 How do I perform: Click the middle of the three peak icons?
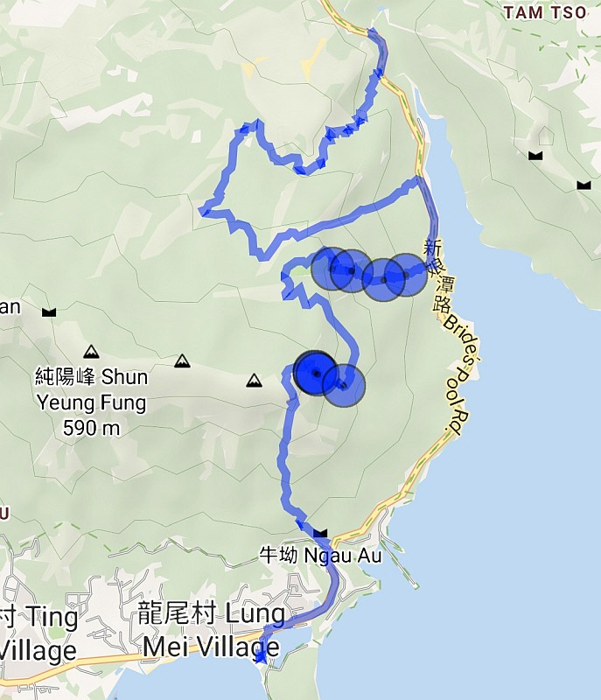pyautogui.click(x=182, y=360)
